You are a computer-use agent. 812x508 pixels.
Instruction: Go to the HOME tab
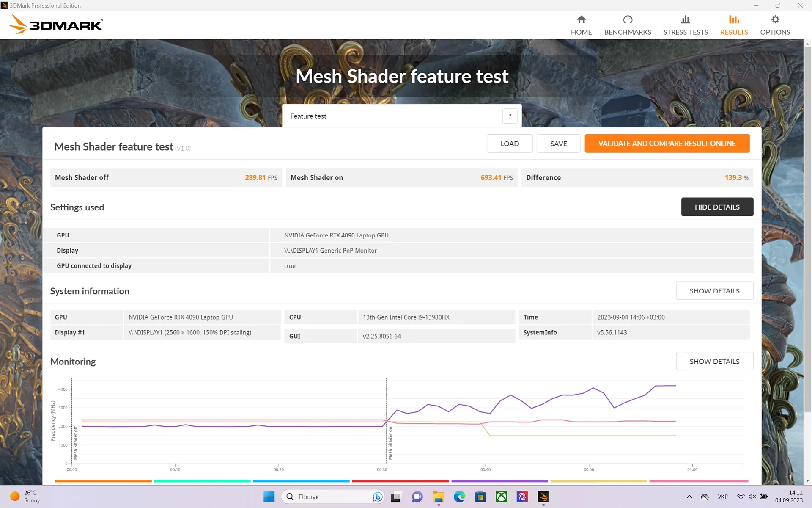point(581,25)
